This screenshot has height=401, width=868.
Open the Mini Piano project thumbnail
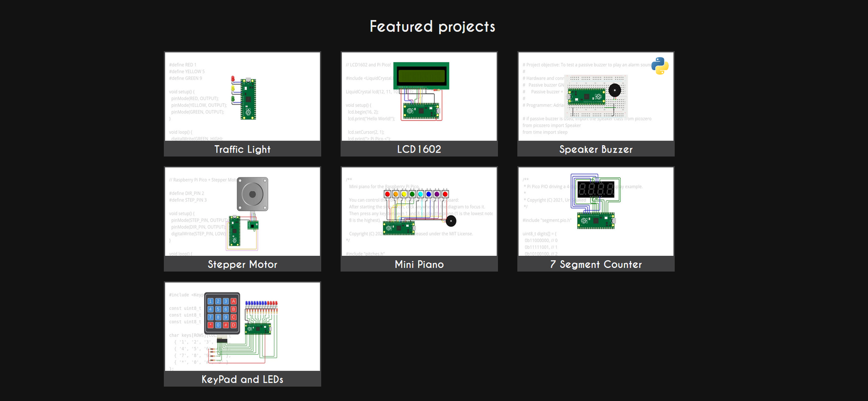coord(419,212)
